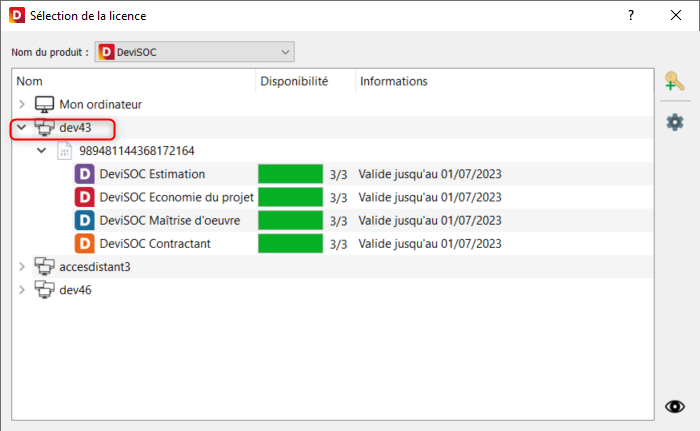Click the question mark help button
700x431 pixels.
pyautogui.click(x=631, y=15)
